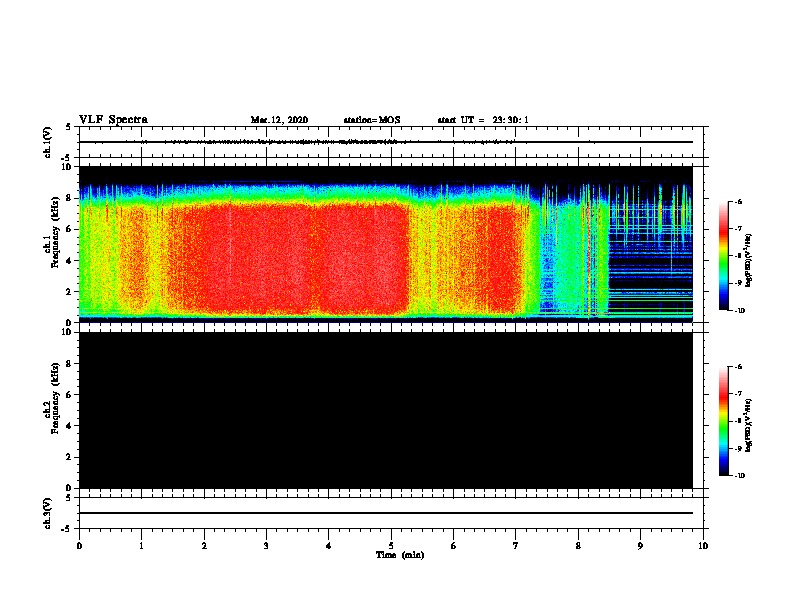This screenshot has height=612, width=792.
Task: Click the "ch.1(V)" waveform axis label
Action: tap(48, 142)
